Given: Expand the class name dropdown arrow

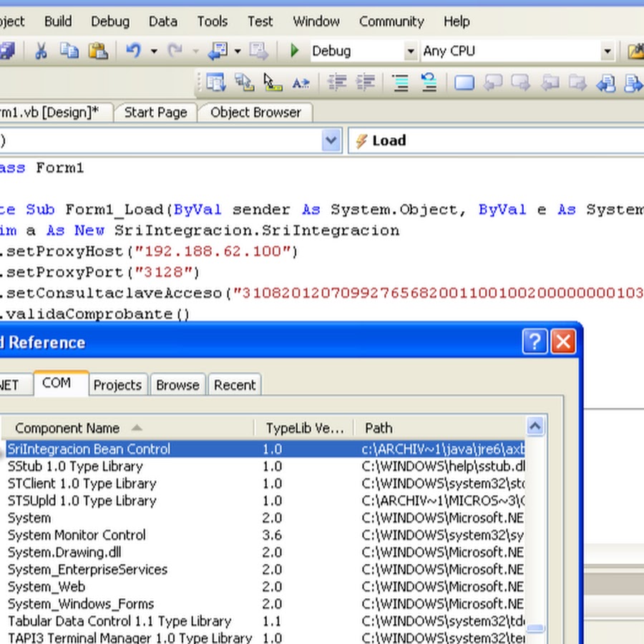Looking at the screenshot, I should [331, 141].
